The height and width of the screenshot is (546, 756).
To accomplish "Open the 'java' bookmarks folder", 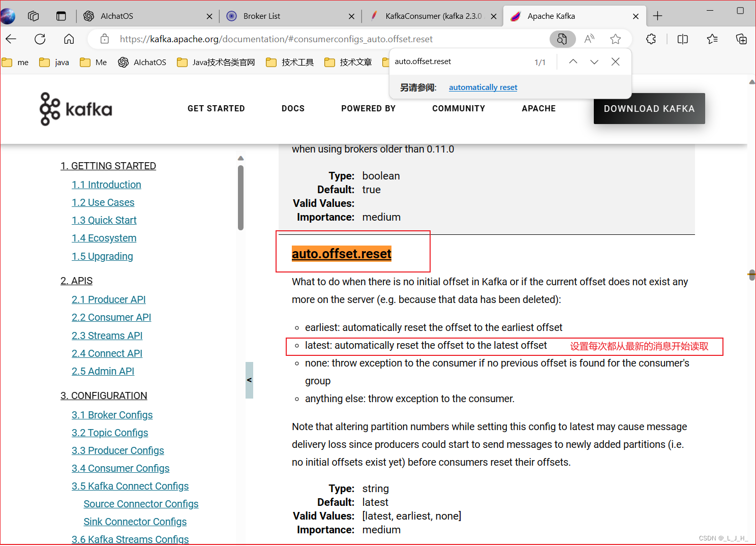I will coord(54,62).
